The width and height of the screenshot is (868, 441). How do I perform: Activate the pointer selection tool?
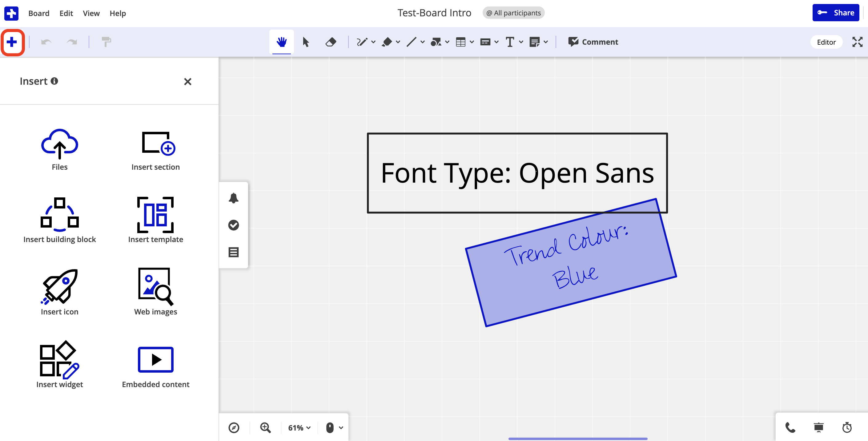pyautogui.click(x=306, y=42)
